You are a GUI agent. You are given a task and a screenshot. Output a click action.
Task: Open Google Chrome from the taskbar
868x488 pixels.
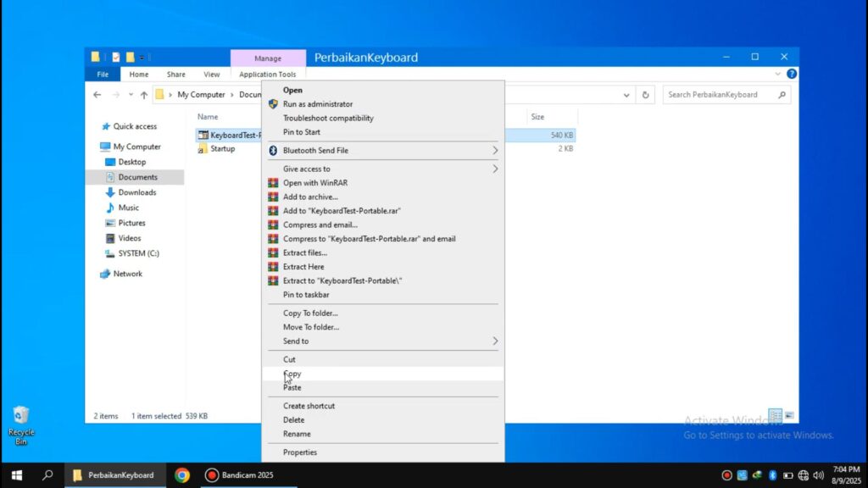click(x=182, y=475)
